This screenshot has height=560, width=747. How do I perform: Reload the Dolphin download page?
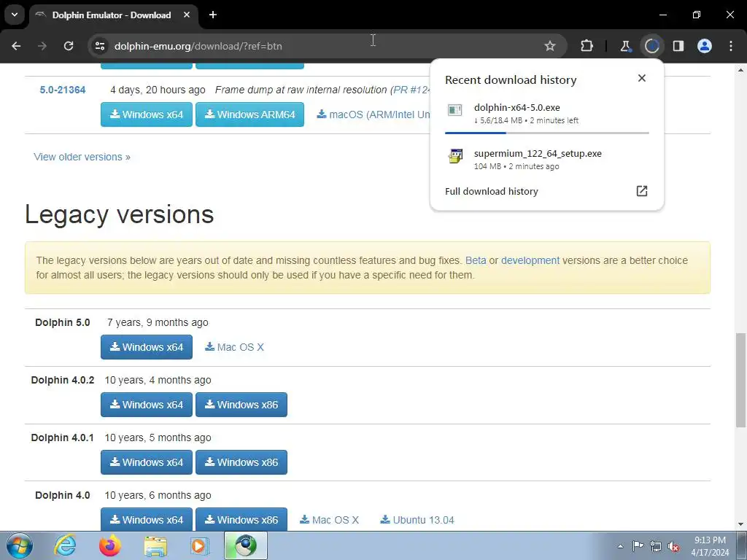pyautogui.click(x=69, y=46)
